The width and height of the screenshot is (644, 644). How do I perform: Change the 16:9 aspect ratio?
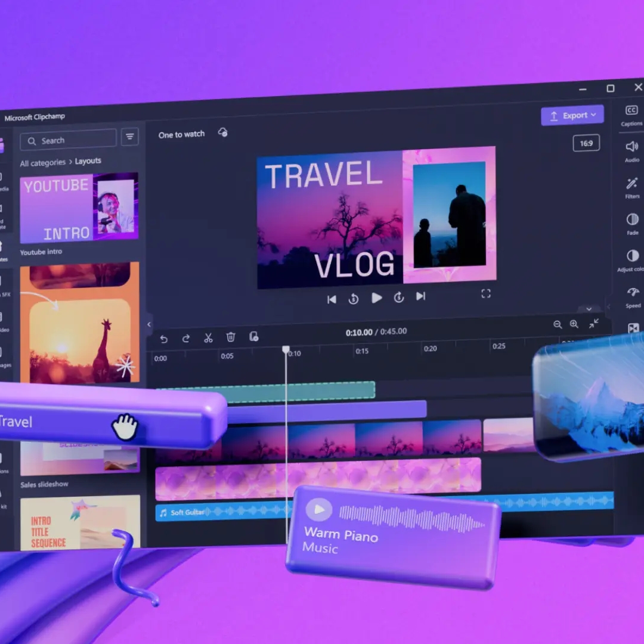point(586,144)
